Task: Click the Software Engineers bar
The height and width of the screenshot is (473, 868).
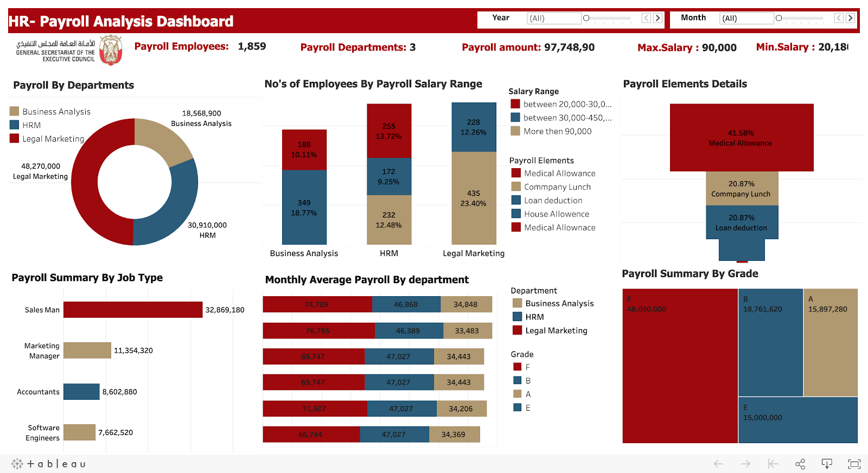Action: pos(79,432)
